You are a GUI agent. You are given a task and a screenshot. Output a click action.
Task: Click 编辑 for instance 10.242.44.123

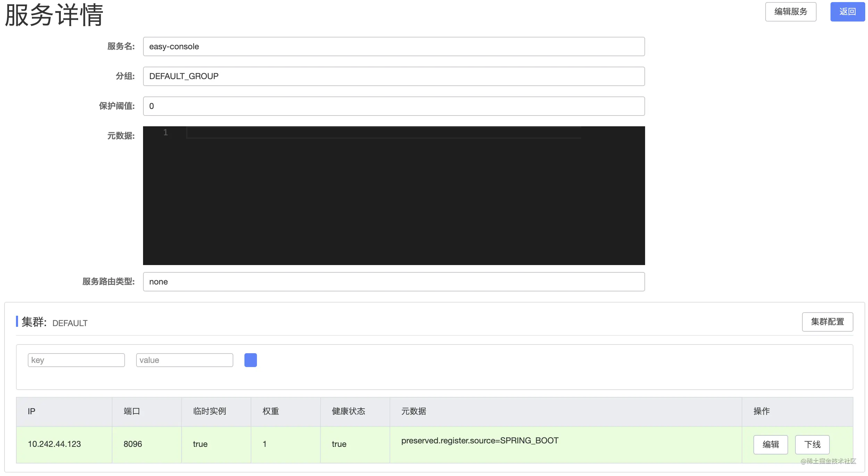click(770, 444)
